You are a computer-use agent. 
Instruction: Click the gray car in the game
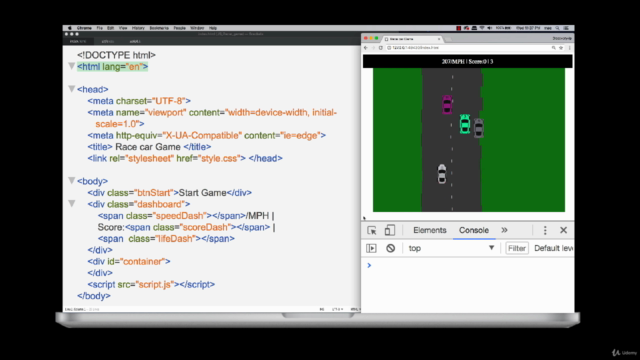478,128
